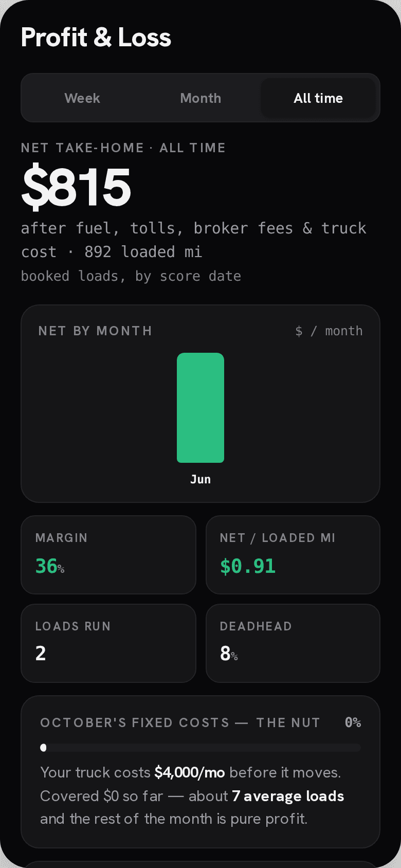
Task: Click the Jun month label
Action: tap(200, 479)
